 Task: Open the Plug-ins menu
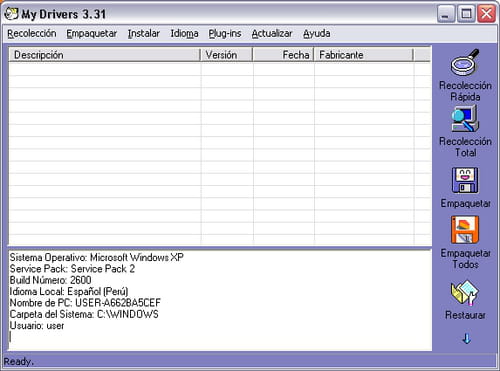(x=225, y=33)
